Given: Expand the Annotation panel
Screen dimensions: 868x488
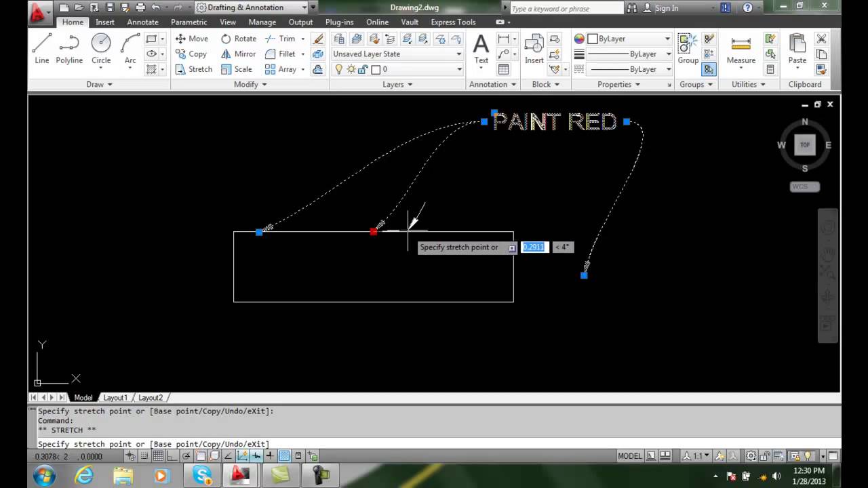Looking at the screenshot, I should tap(493, 85).
